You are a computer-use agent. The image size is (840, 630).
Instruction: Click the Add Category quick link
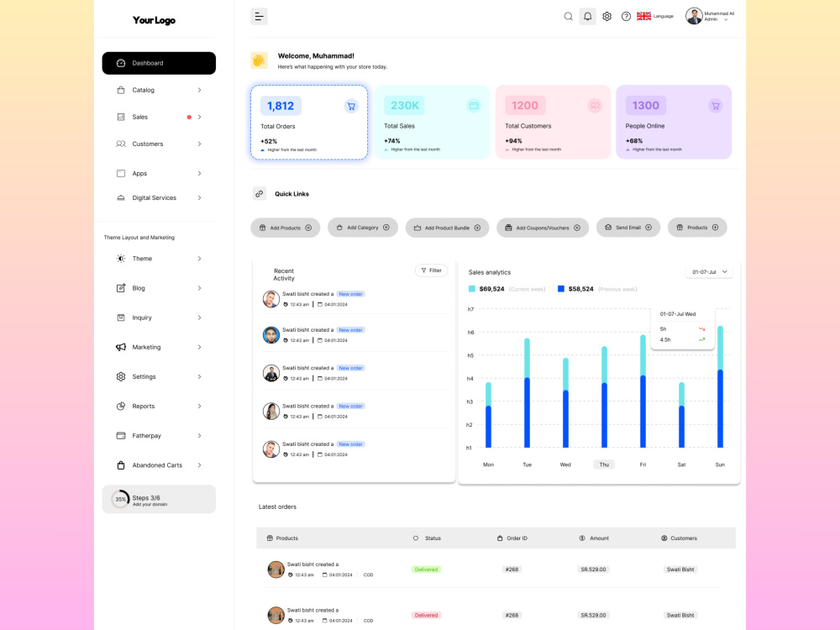363,228
